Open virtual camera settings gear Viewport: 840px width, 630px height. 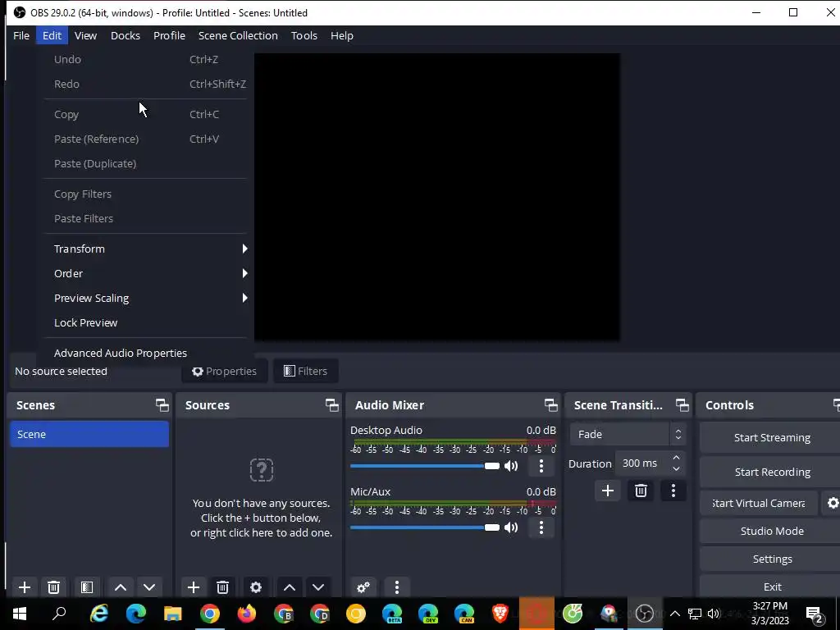coord(833,503)
